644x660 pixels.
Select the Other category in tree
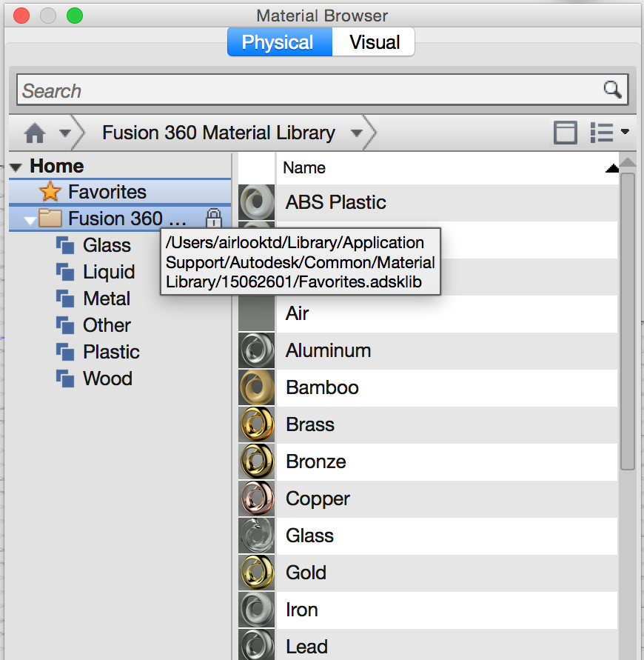[107, 325]
